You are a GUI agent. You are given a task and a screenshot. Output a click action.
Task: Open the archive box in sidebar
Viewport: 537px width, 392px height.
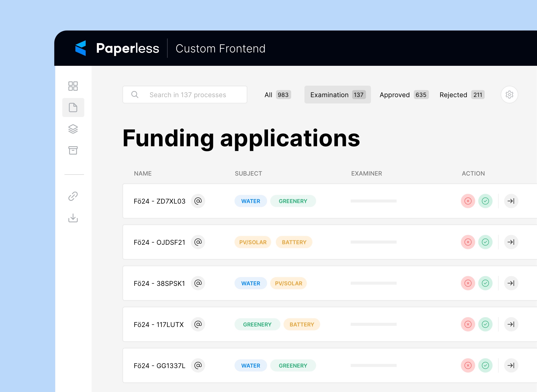tap(73, 150)
